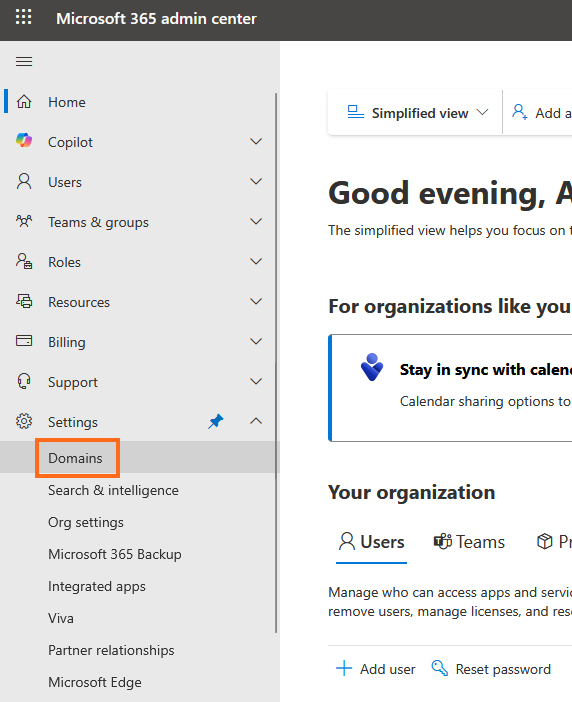The image size is (572, 702).
Task: Click the Billing credit card icon
Action: click(x=24, y=341)
